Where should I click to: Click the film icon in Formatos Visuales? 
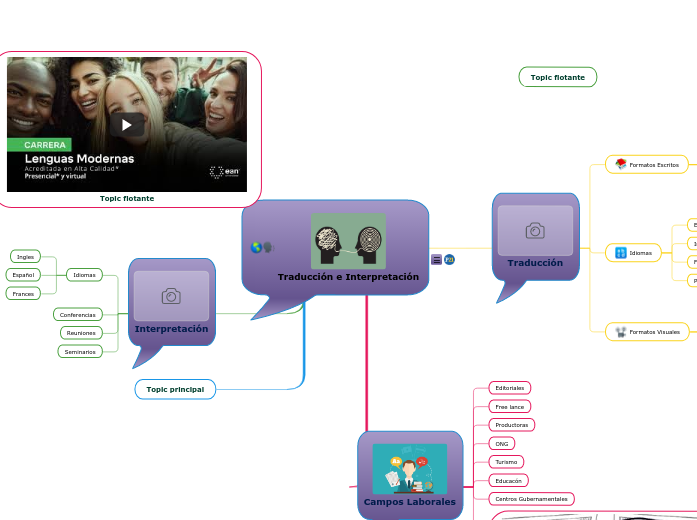click(x=621, y=331)
